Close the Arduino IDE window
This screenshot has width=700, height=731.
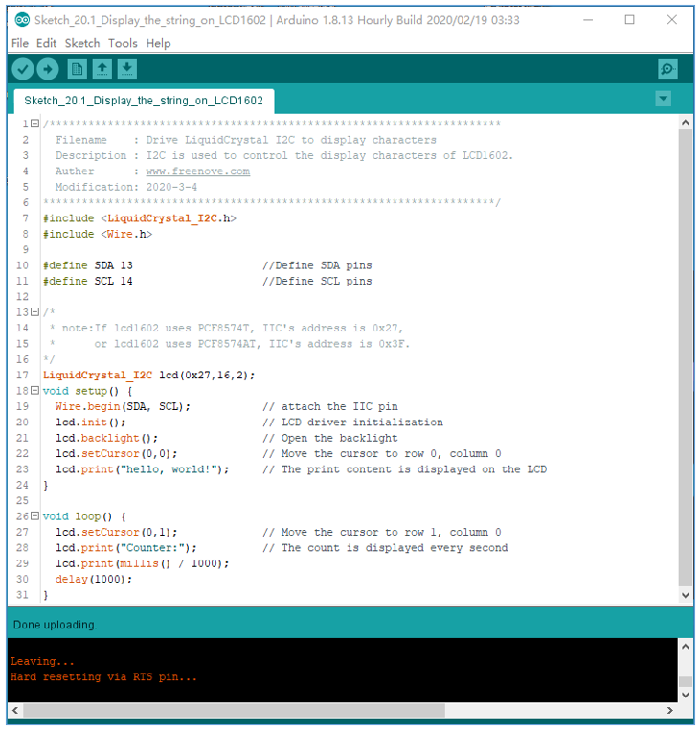click(x=672, y=20)
